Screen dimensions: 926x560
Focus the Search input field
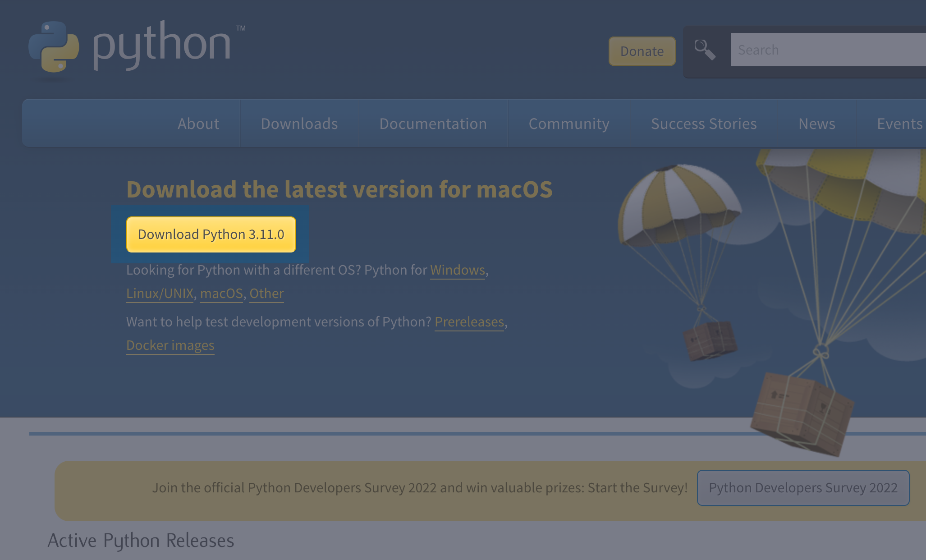point(828,50)
